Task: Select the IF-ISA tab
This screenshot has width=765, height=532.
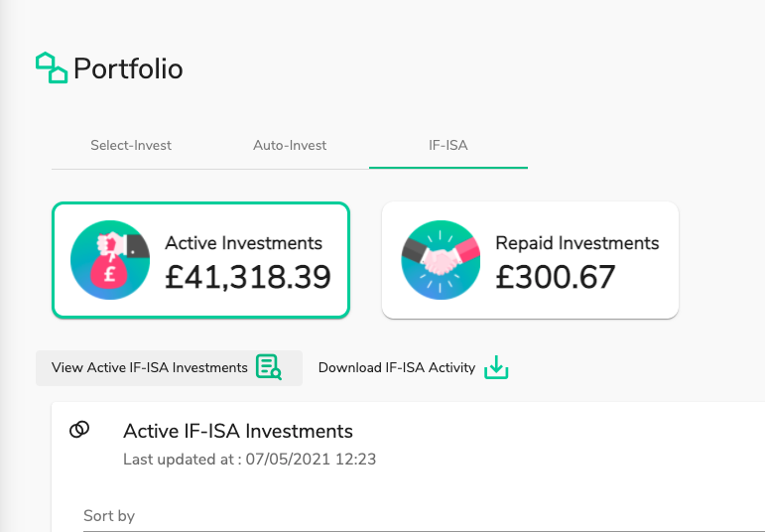Action: pos(448,146)
